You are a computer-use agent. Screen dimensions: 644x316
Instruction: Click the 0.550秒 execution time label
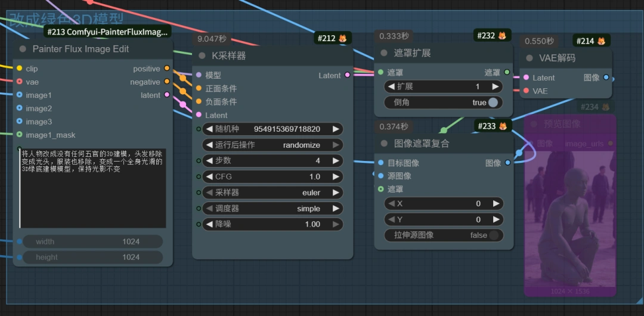539,41
